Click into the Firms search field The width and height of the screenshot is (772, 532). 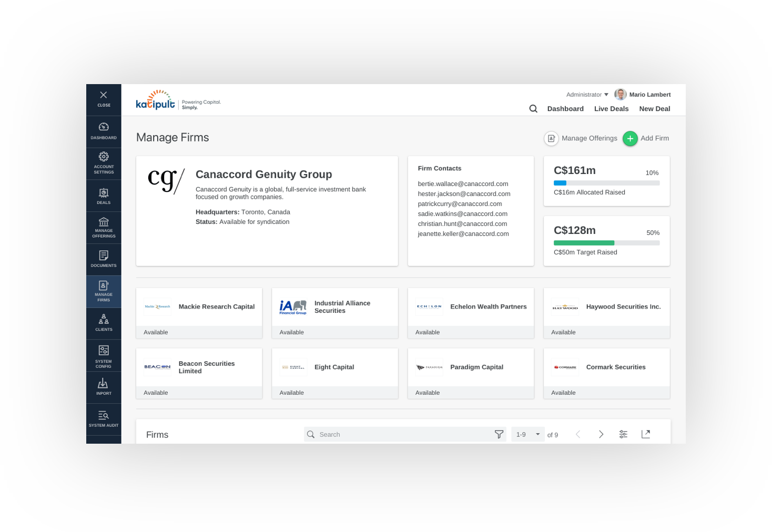pos(404,434)
